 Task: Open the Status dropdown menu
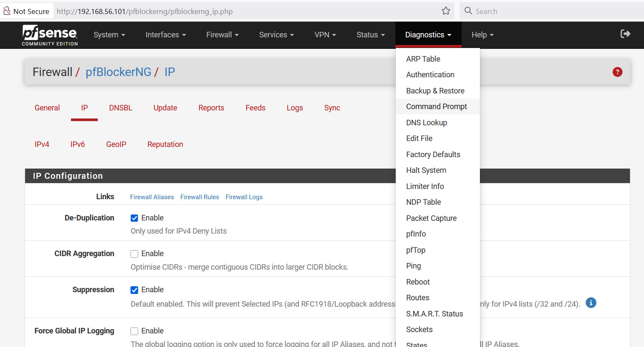[x=371, y=35]
